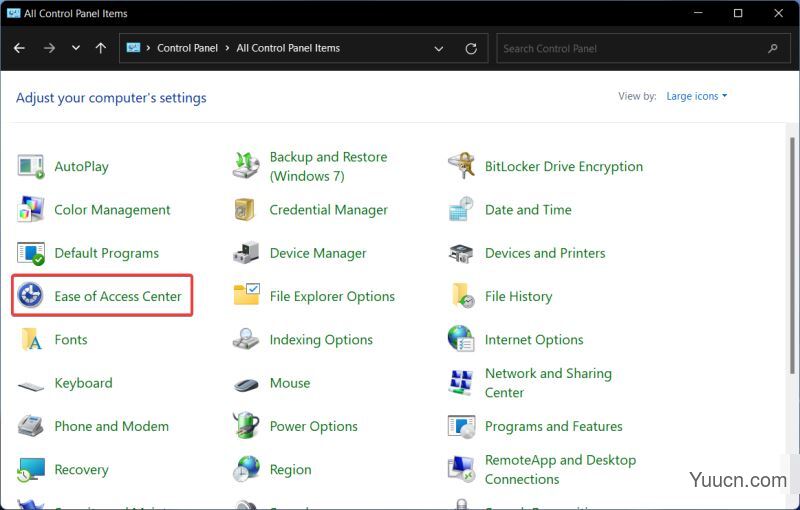The image size is (800, 510).
Task: Open the AutoPlay link text
Action: (82, 167)
